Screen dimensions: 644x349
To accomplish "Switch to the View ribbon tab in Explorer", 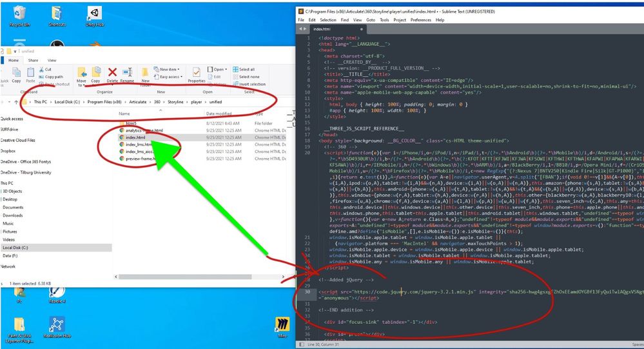I will pos(52,61).
